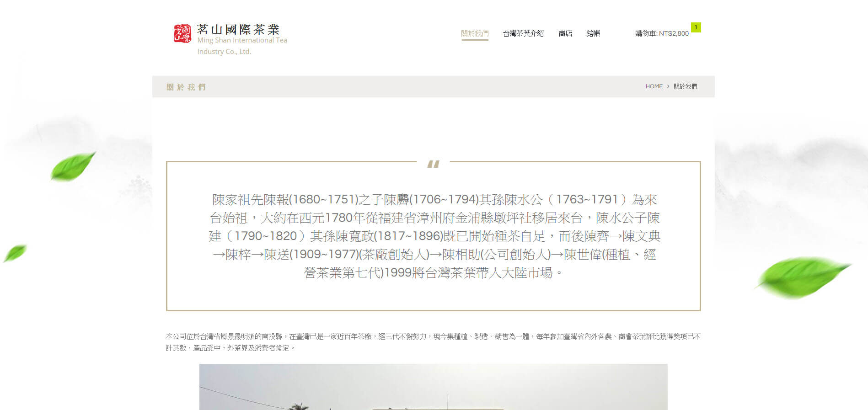Click the green cart item count badge
The image size is (868, 410).
696,27
